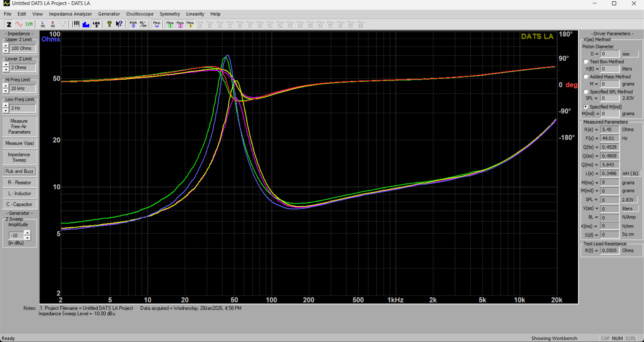The width and height of the screenshot is (644, 342).
Task: Open the Linearity menu
Action: click(x=195, y=14)
